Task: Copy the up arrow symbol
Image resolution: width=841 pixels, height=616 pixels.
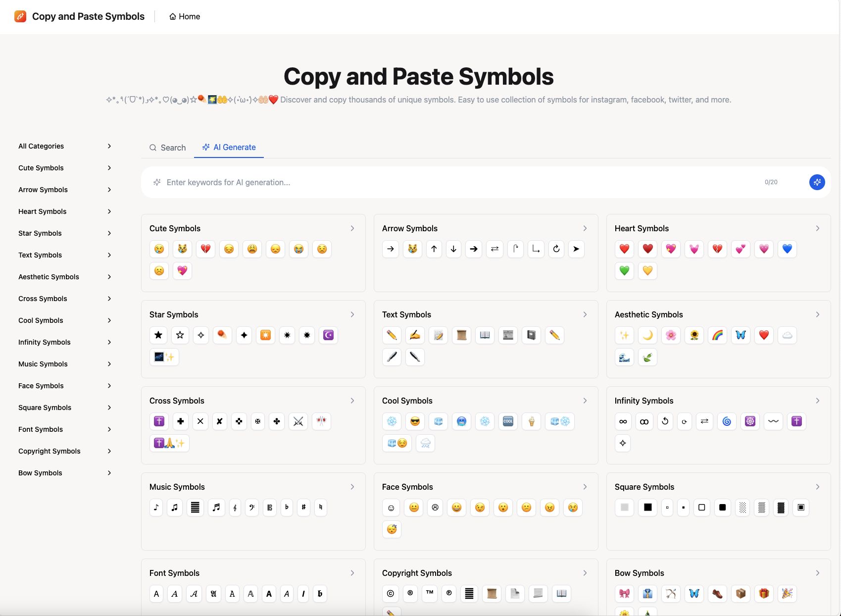Action: 434,249
